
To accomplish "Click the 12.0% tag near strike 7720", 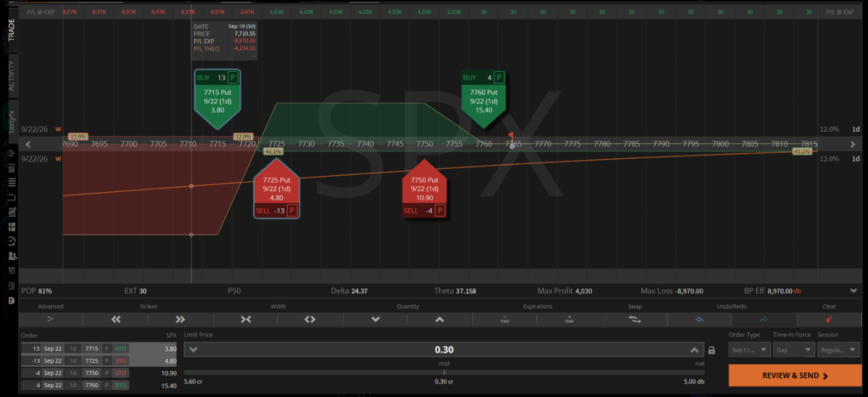I will point(243,137).
